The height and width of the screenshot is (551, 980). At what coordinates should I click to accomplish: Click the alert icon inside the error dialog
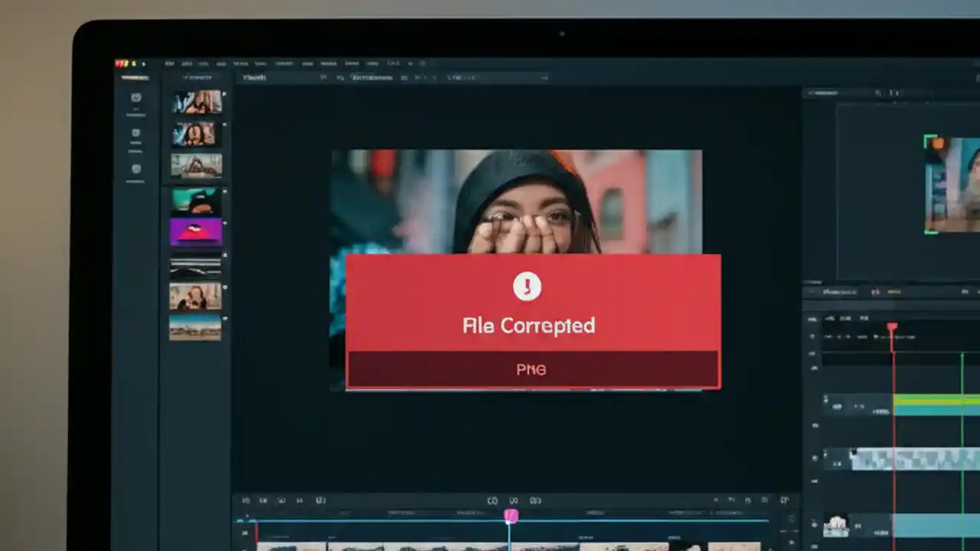click(x=528, y=286)
